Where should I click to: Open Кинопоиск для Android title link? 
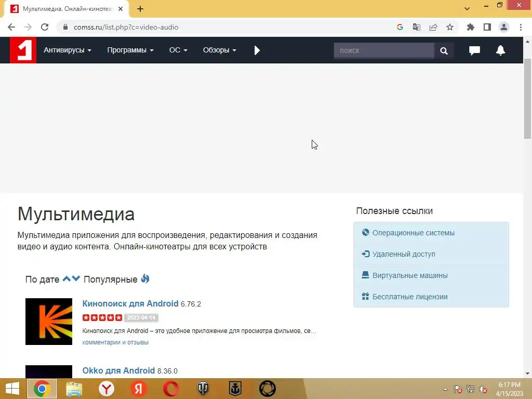tap(130, 303)
